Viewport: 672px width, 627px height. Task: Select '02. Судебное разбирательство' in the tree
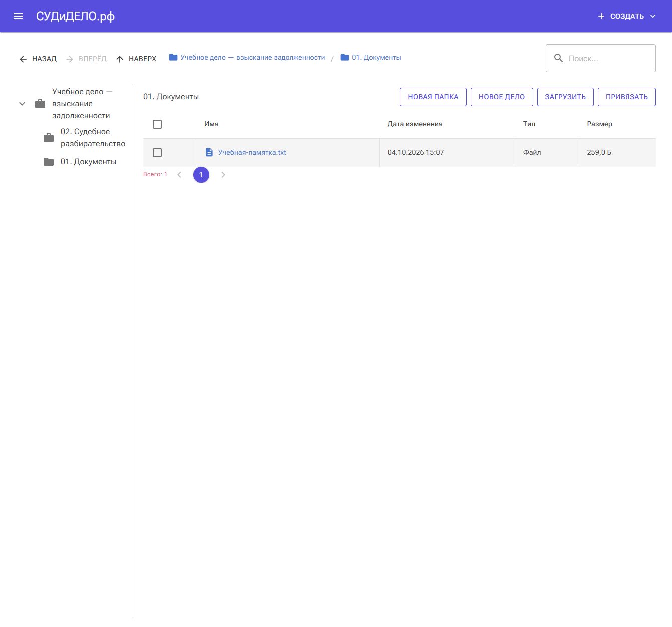pyautogui.click(x=93, y=138)
